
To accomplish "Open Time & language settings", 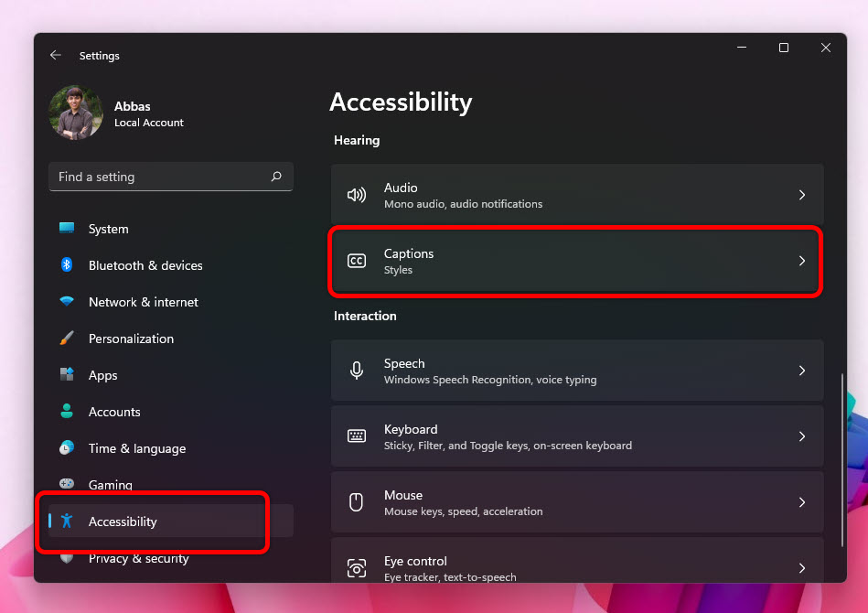I will (x=170, y=448).
